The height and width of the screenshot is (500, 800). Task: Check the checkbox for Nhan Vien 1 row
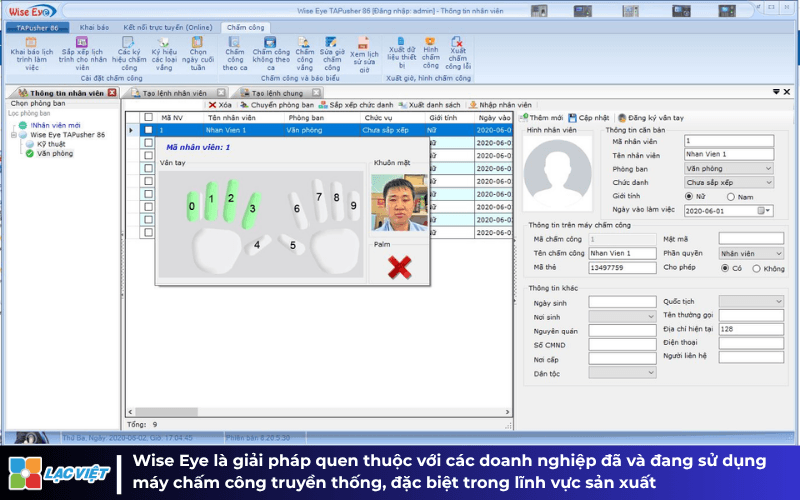[148, 130]
